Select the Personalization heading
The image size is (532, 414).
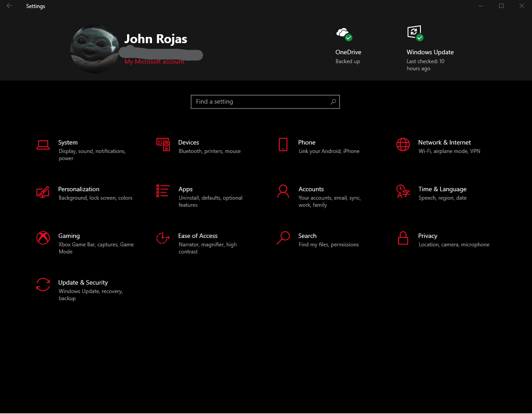coord(79,189)
